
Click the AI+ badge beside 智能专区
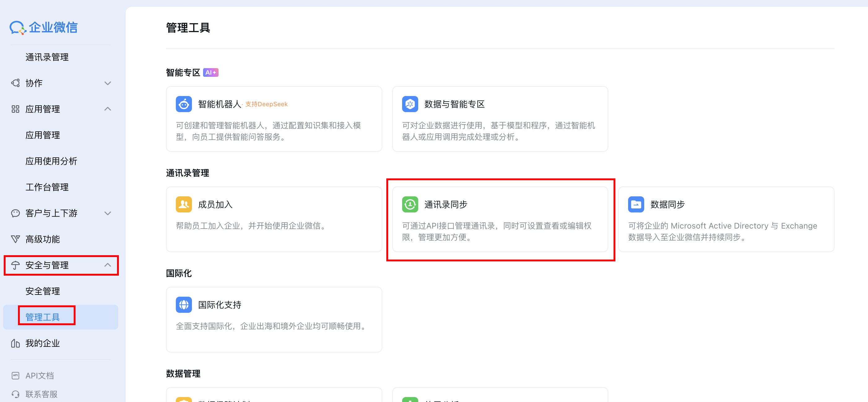(210, 72)
